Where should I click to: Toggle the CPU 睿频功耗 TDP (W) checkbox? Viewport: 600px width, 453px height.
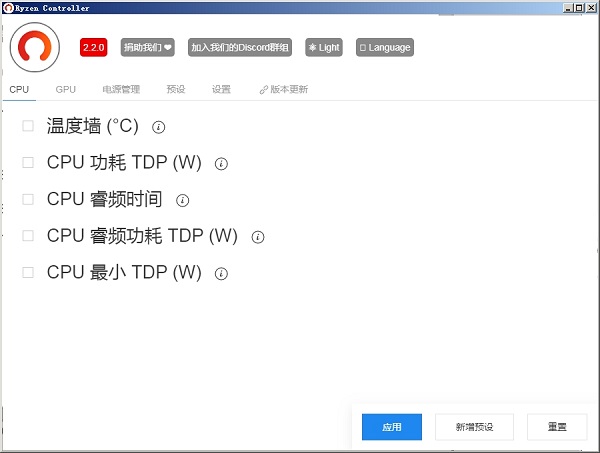[x=28, y=236]
